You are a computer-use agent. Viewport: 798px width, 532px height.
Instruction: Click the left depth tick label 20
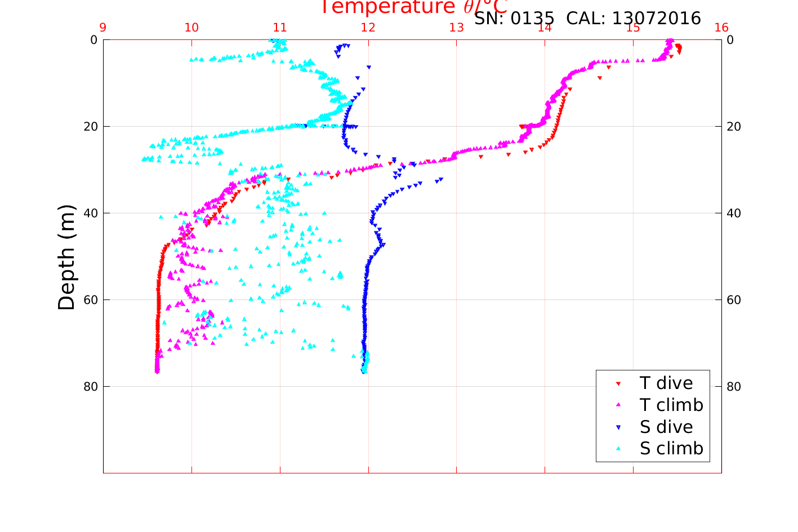(91, 127)
